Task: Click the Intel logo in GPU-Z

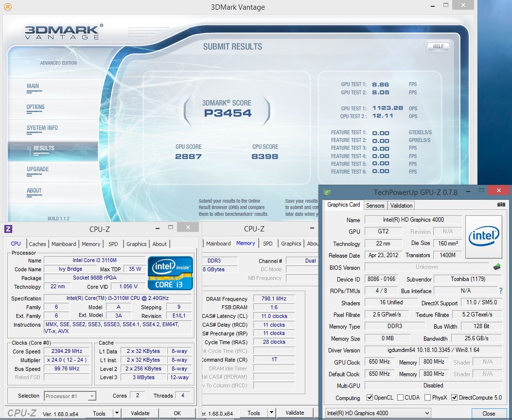Action: click(x=484, y=237)
